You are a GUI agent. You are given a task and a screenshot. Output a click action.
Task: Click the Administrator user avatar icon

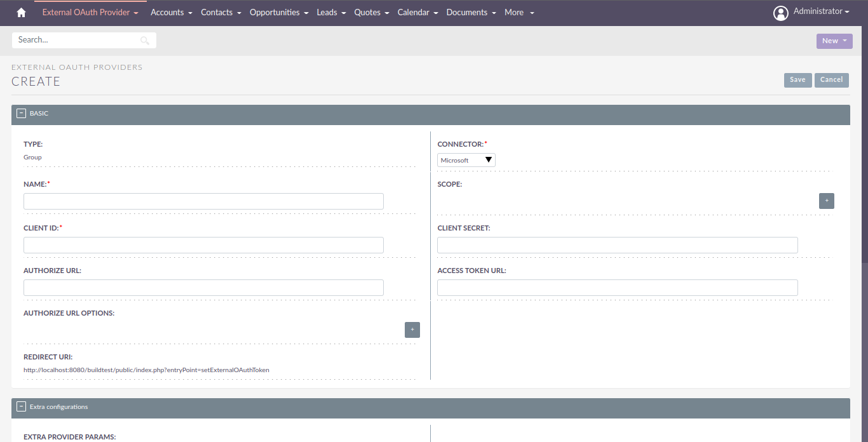pyautogui.click(x=780, y=13)
